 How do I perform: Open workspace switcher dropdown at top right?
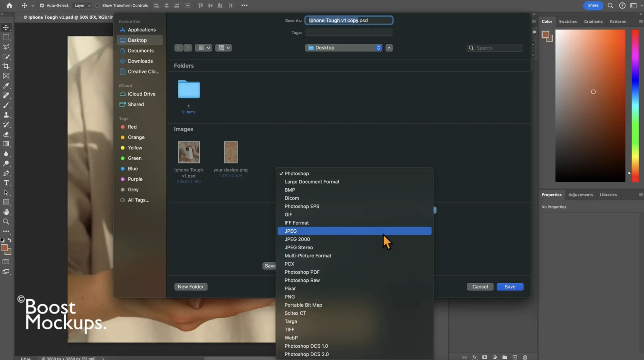click(x=635, y=5)
